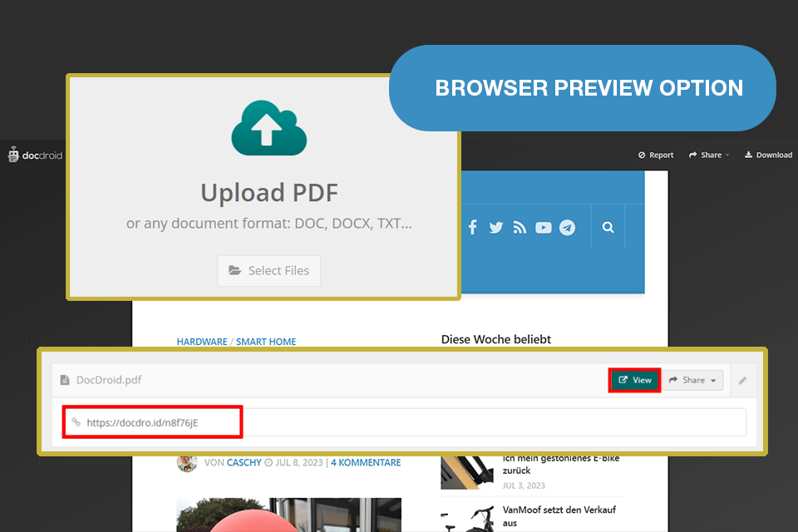Click the cloud upload icon
This screenshot has height=532, width=798.
(268, 128)
